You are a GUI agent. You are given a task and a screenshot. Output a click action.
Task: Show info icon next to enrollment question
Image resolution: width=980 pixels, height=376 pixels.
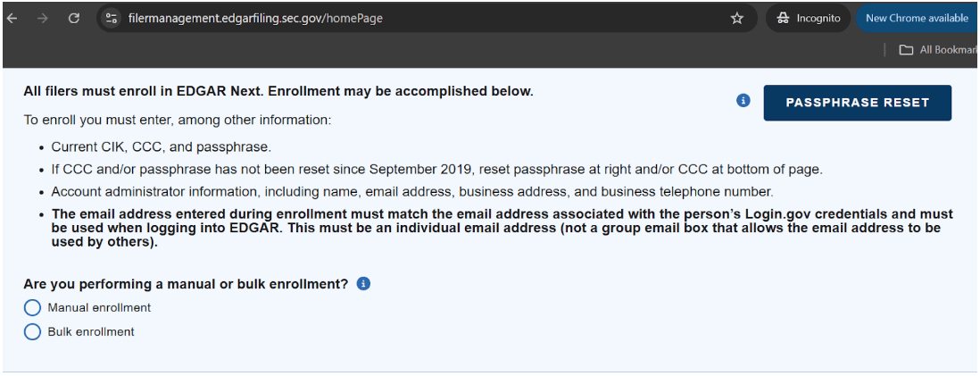click(x=363, y=284)
